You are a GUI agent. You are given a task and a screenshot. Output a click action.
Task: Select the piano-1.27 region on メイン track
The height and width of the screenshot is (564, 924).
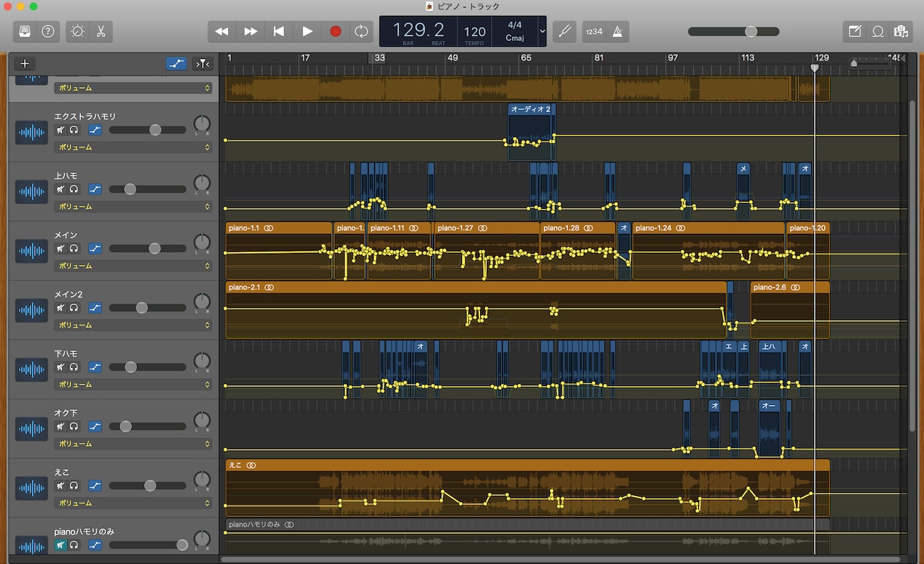click(487, 250)
